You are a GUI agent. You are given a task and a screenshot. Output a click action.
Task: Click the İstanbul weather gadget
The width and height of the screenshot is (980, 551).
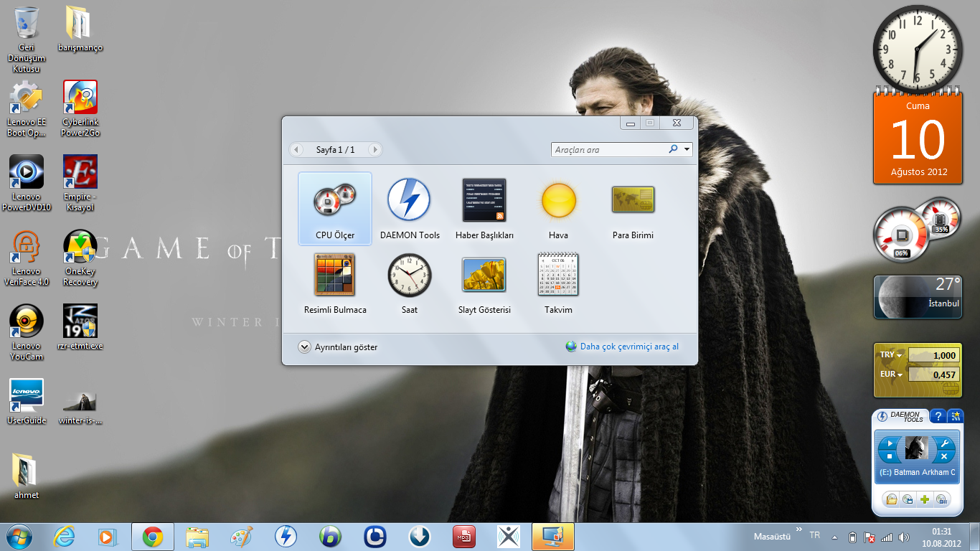917,296
